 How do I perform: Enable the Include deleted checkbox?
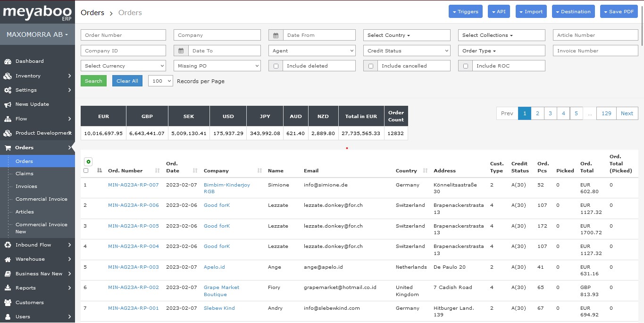(x=276, y=66)
